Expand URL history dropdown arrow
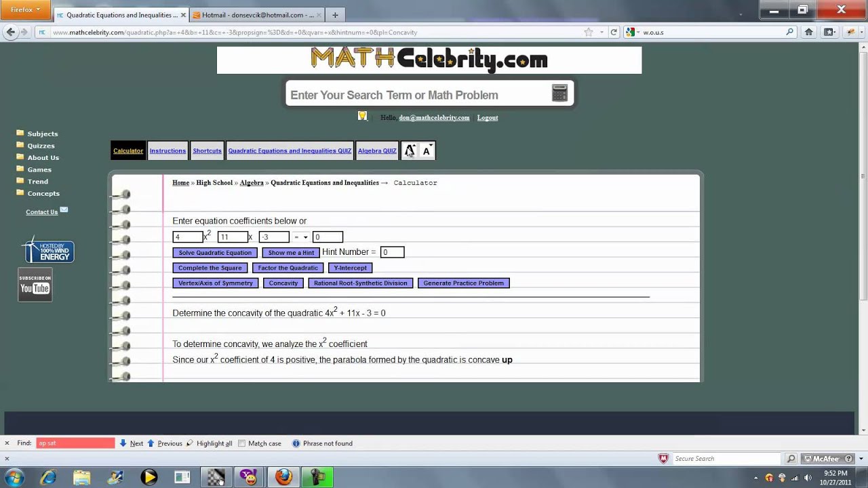Screen dimensions: 868x488 (x=601, y=32)
